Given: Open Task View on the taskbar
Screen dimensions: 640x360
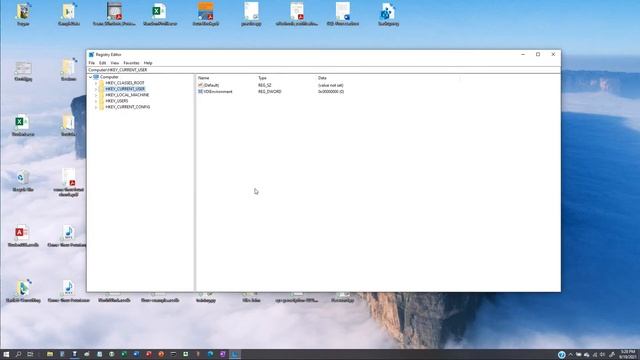Looking at the screenshot, I should click(x=30, y=354).
